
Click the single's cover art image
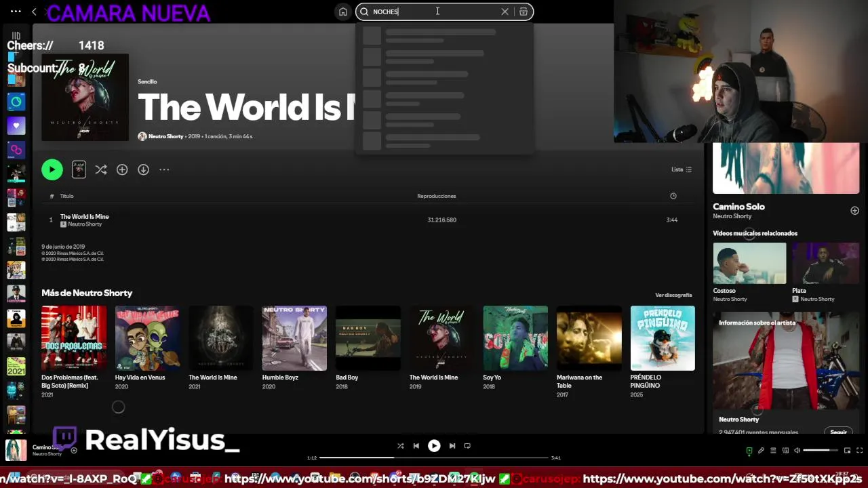85,98
